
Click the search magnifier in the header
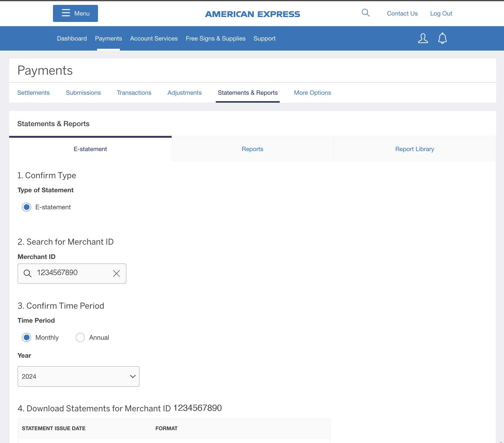coord(365,13)
